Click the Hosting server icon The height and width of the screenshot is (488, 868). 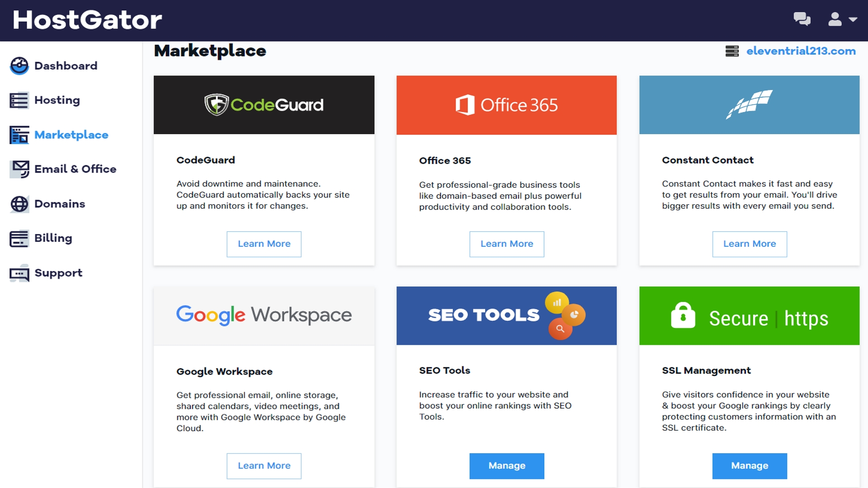tap(19, 100)
